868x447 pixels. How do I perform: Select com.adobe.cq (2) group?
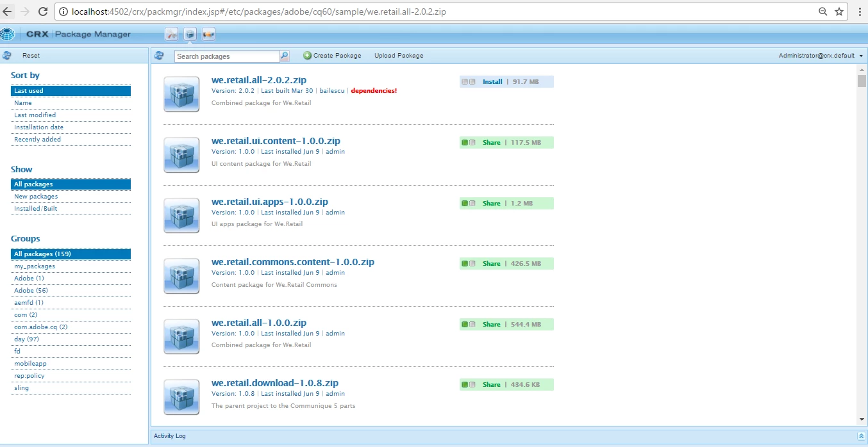[71, 327]
